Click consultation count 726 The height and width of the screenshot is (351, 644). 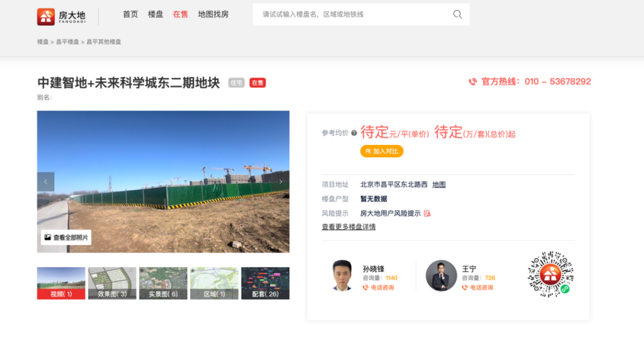pos(490,278)
